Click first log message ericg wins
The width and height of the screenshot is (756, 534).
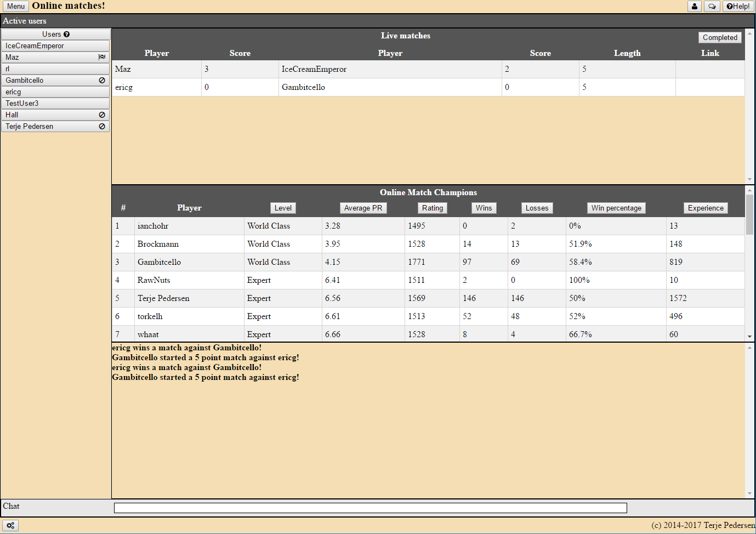pos(187,348)
